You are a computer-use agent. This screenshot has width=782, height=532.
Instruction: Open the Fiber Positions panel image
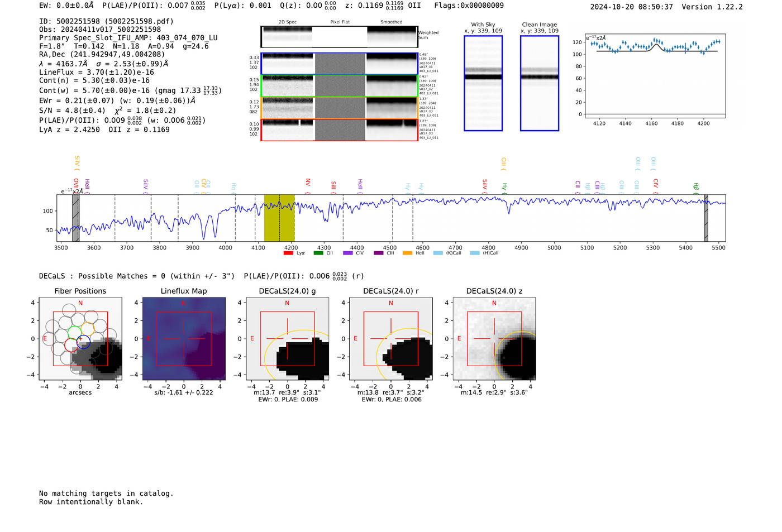tap(80, 339)
